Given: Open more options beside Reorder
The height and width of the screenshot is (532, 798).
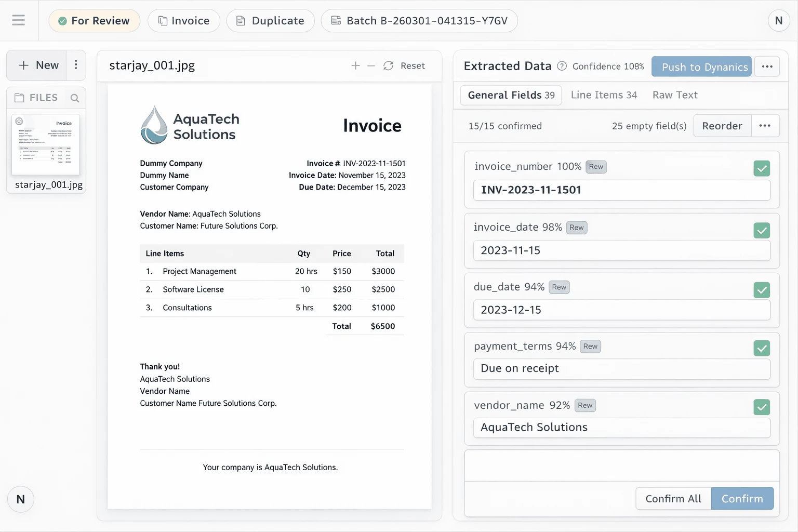Looking at the screenshot, I should point(765,126).
